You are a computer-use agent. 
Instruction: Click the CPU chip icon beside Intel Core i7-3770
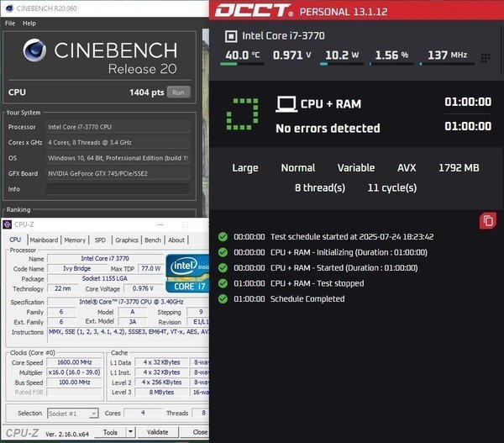[231, 36]
